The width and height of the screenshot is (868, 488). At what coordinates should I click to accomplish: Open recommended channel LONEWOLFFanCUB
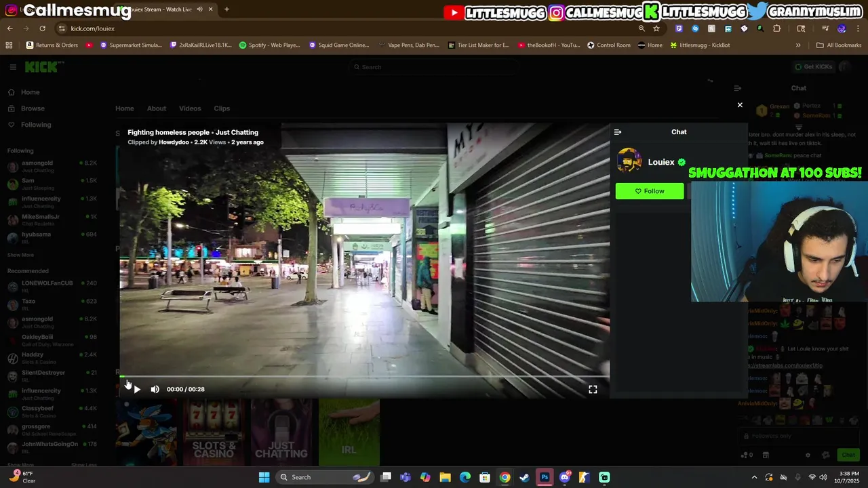53,286
